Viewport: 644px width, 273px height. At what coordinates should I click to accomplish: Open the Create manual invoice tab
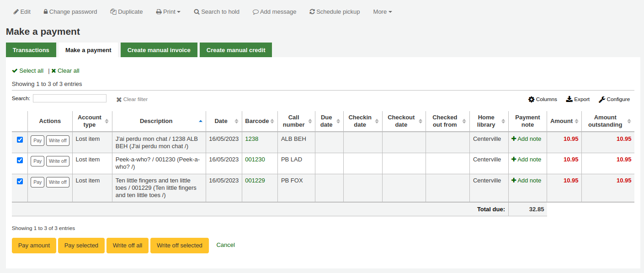pos(159,50)
